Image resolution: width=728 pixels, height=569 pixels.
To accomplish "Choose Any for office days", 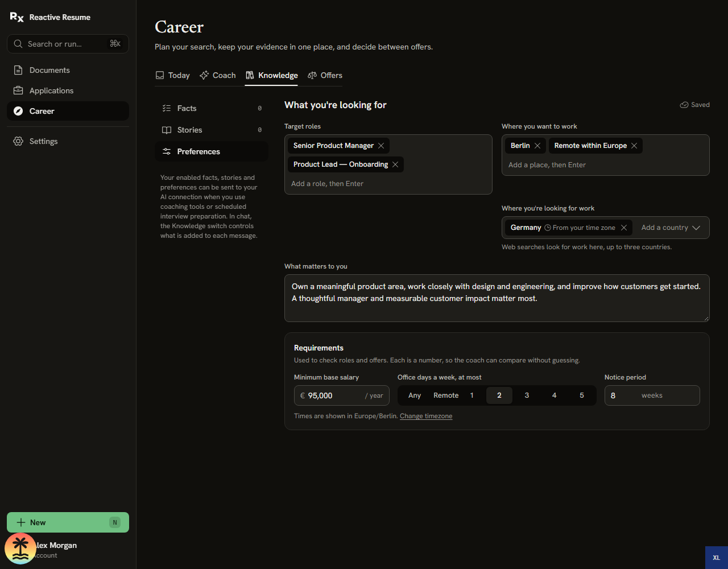I will 415,395.
